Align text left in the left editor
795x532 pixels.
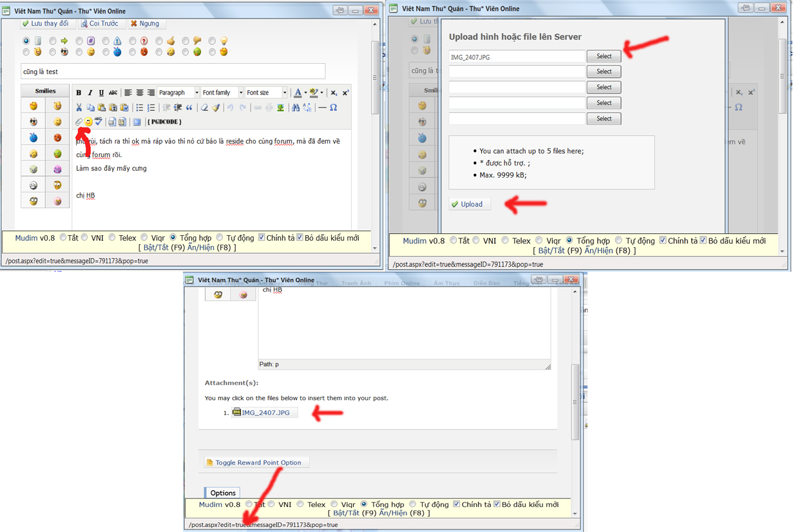(128, 93)
